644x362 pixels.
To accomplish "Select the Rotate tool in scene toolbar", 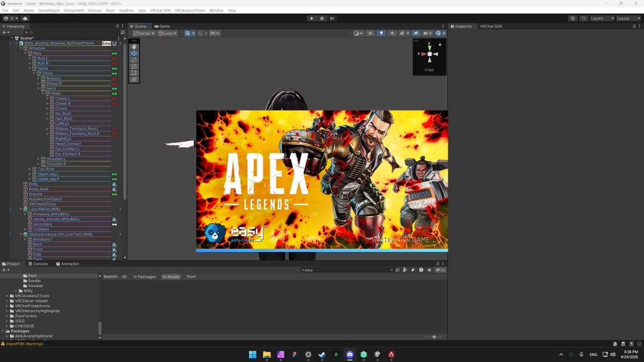I will [x=134, y=60].
